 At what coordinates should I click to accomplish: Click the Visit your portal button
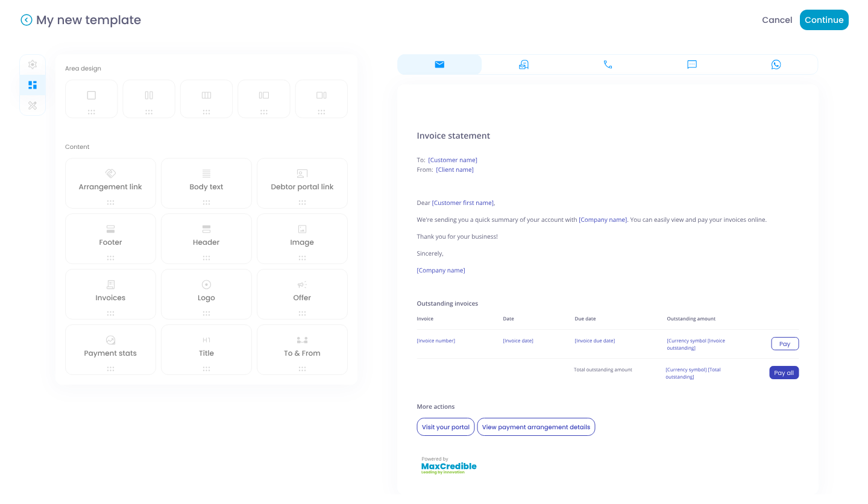(445, 427)
